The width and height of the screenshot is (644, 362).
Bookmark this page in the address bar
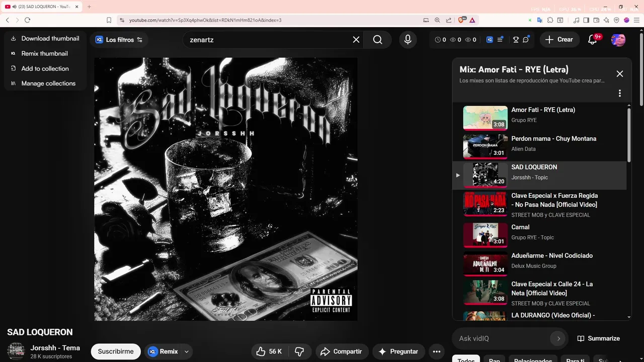pos(109,20)
